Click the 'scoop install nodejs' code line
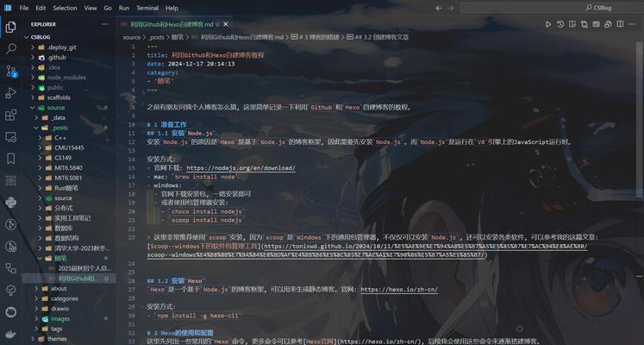 pyautogui.click(x=207, y=220)
